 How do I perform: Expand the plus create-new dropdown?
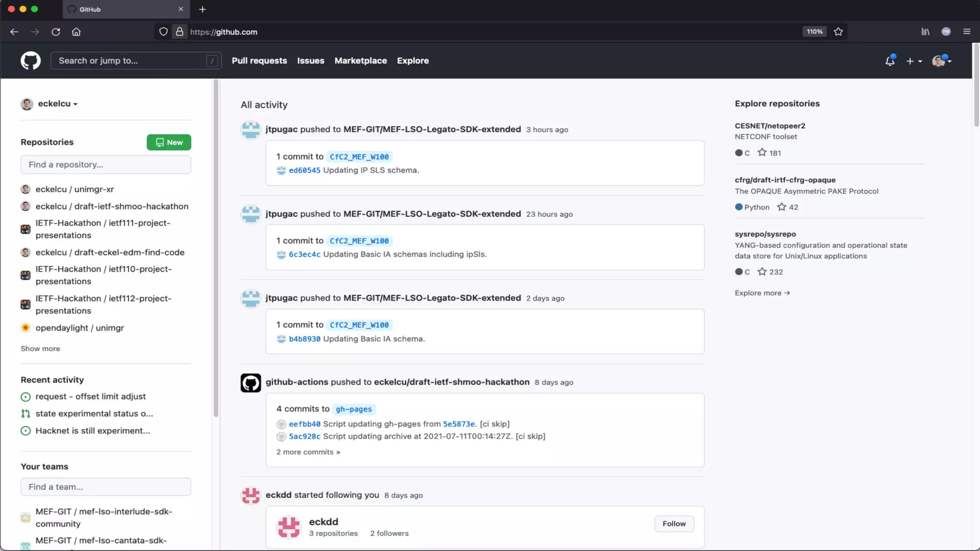(x=913, y=61)
